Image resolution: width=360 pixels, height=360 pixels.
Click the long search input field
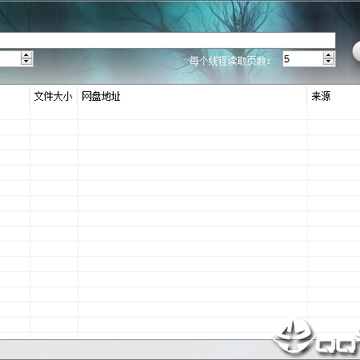(167, 40)
